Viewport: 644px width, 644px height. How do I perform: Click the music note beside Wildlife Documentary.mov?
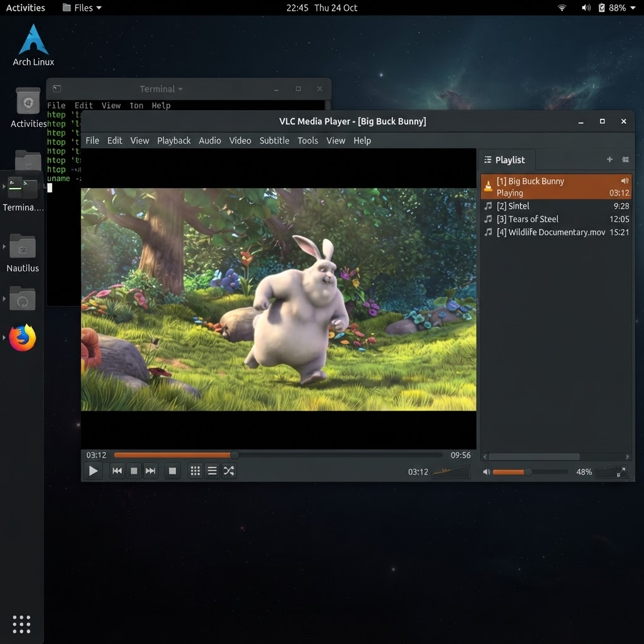tap(488, 232)
